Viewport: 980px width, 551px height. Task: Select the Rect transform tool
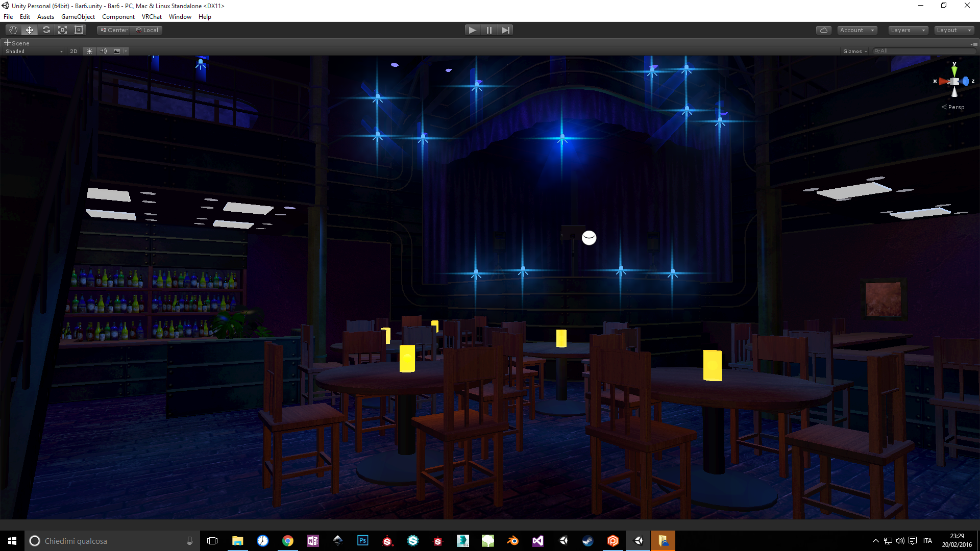point(79,30)
